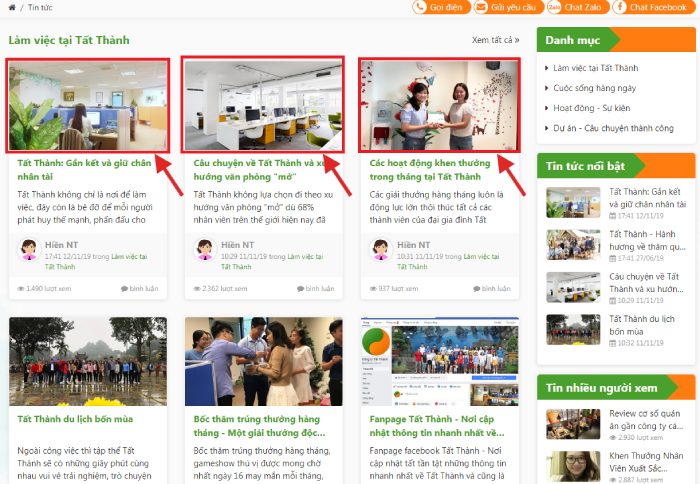The height and width of the screenshot is (484, 700).
Task: Open article title Fanpage Tất Thành - Nơi cập nhật
Action: (x=437, y=426)
